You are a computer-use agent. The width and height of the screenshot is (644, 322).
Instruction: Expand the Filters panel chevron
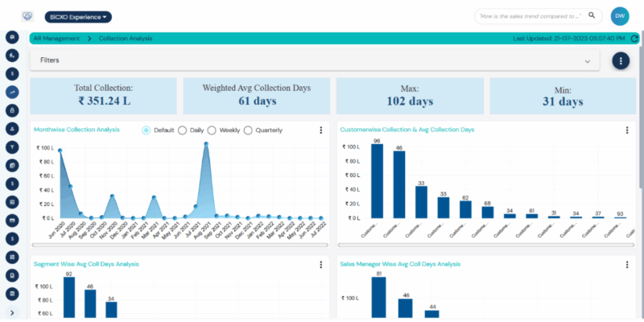coord(588,61)
